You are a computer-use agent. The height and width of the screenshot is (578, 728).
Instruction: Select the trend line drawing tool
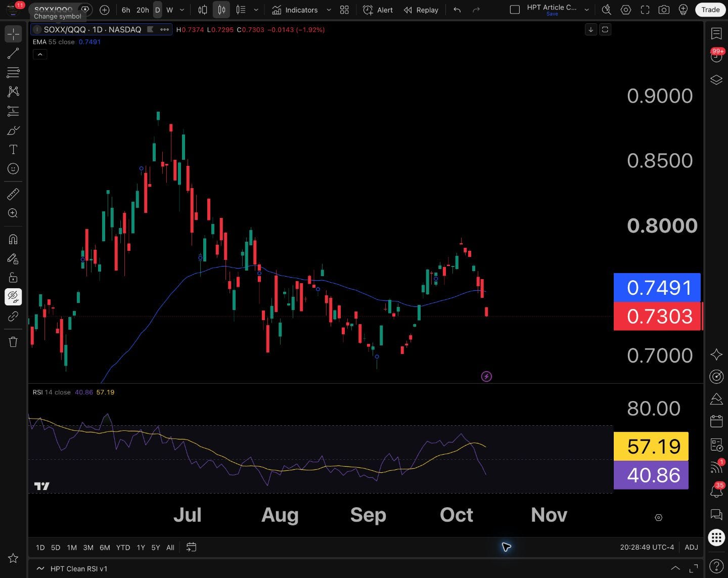(x=13, y=54)
